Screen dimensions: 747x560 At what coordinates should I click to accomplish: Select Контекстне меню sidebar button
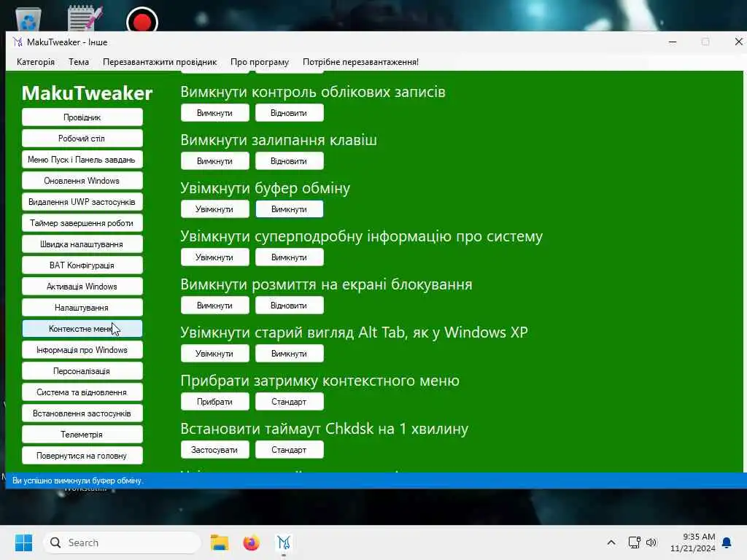click(82, 329)
